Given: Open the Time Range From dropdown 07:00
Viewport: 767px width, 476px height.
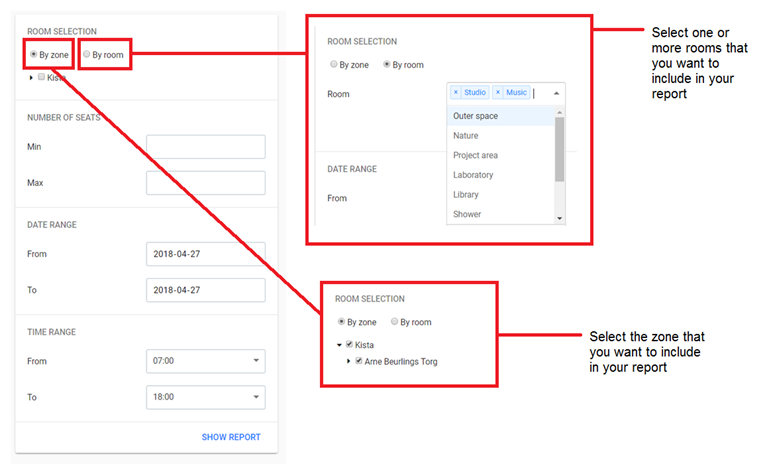Looking at the screenshot, I should click(x=205, y=361).
